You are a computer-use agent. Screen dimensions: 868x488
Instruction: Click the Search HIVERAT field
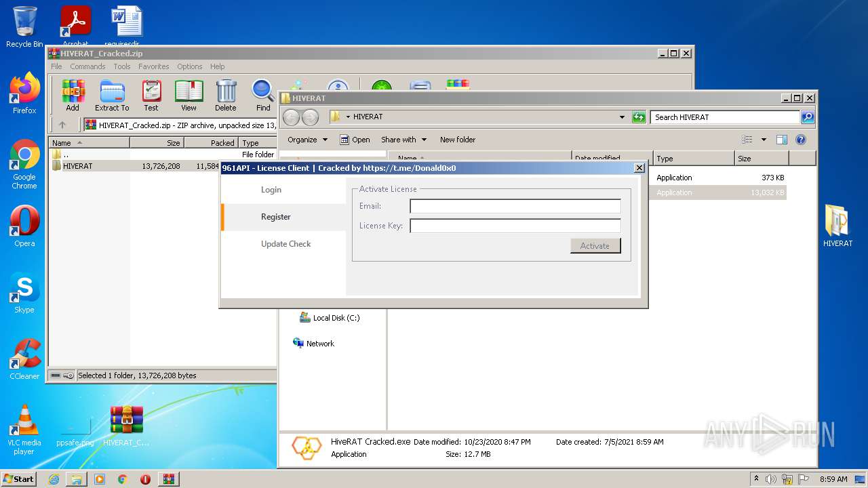click(x=725, y=117)
